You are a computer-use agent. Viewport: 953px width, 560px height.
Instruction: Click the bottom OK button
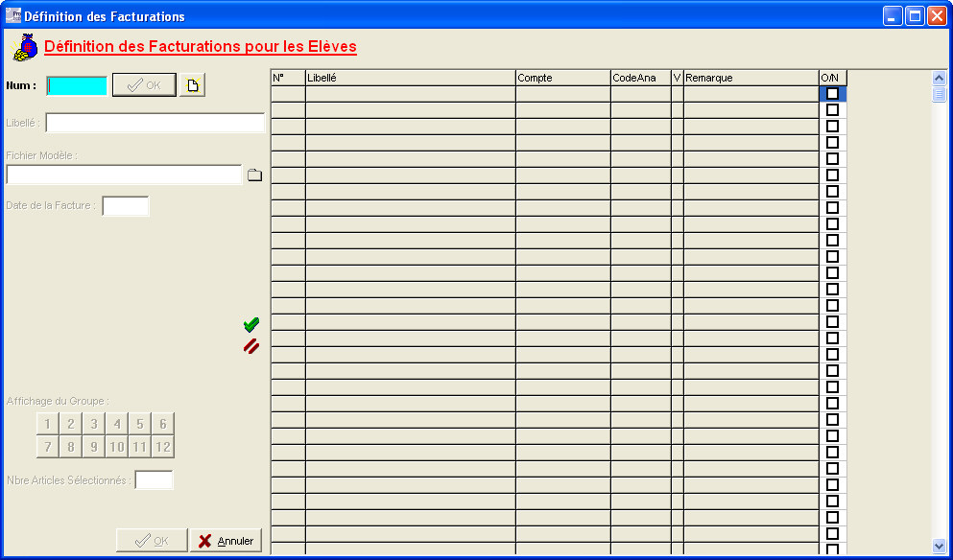click(x=152, y=541)
